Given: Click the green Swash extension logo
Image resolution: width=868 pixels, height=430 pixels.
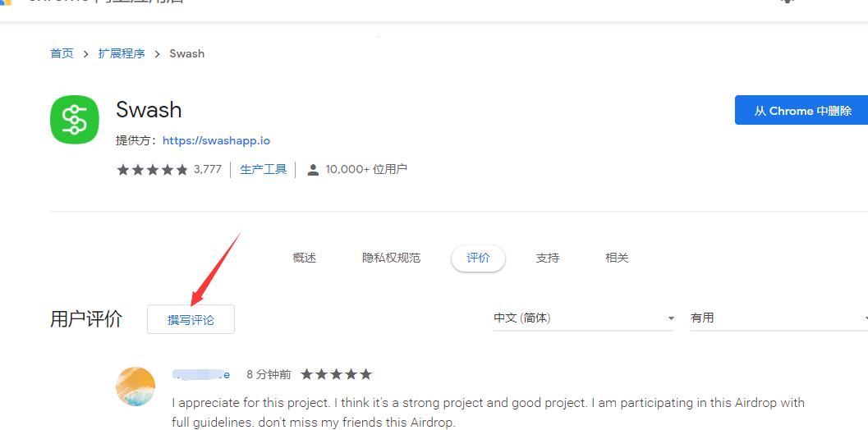Looking at the screenshot, I should pos(74,120).
